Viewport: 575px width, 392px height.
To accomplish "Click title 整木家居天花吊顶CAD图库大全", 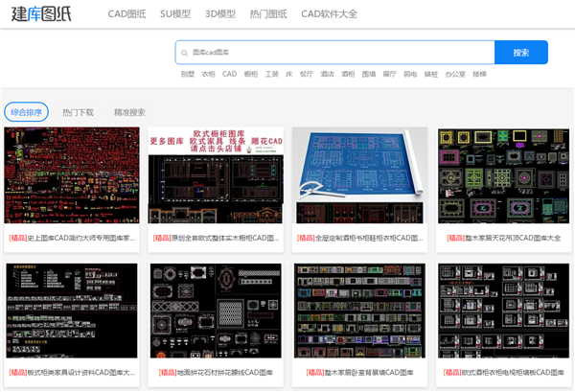I will pos(503,238).
